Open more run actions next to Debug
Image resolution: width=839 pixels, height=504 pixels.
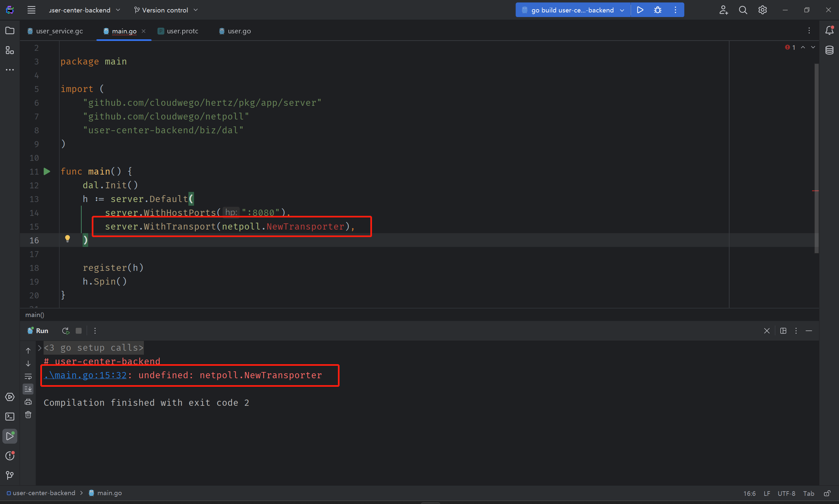[x=675, y=10]
